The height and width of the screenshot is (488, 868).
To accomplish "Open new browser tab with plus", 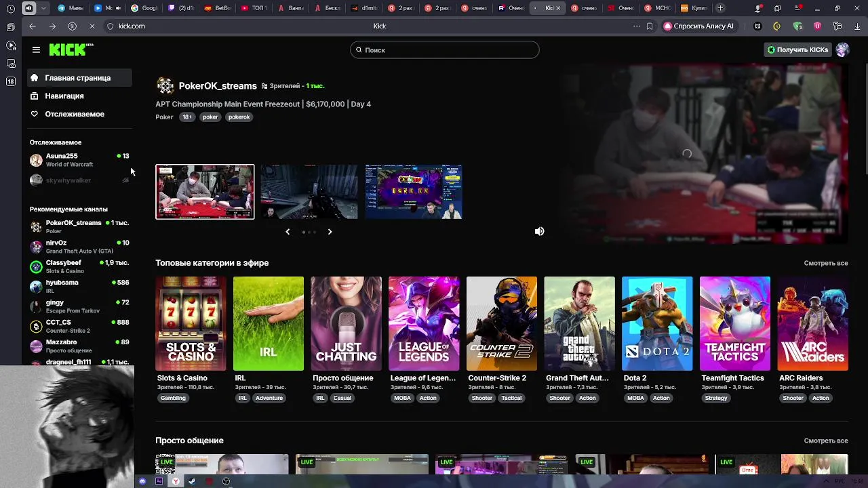I will point(720,8).
